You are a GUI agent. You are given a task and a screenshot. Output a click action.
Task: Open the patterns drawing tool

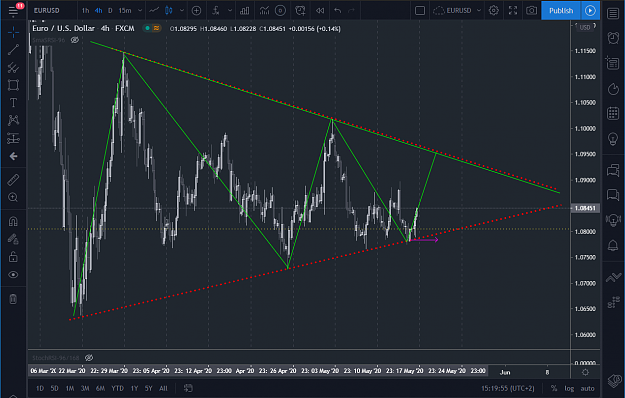13,120
